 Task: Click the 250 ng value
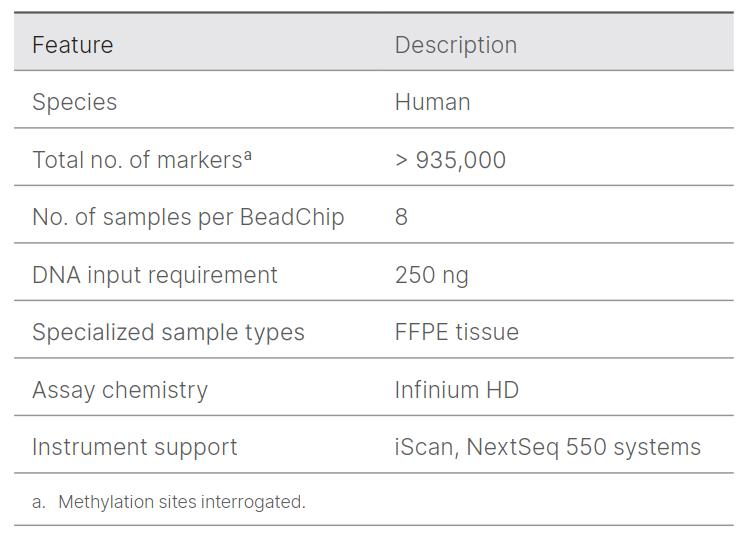pyautogui.click(x=431, y=275)
